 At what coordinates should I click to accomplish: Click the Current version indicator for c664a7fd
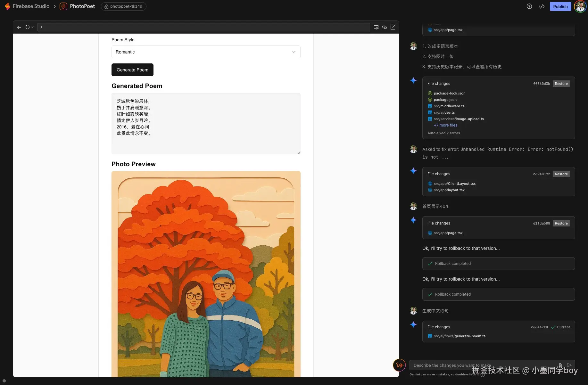pos(560,327)
